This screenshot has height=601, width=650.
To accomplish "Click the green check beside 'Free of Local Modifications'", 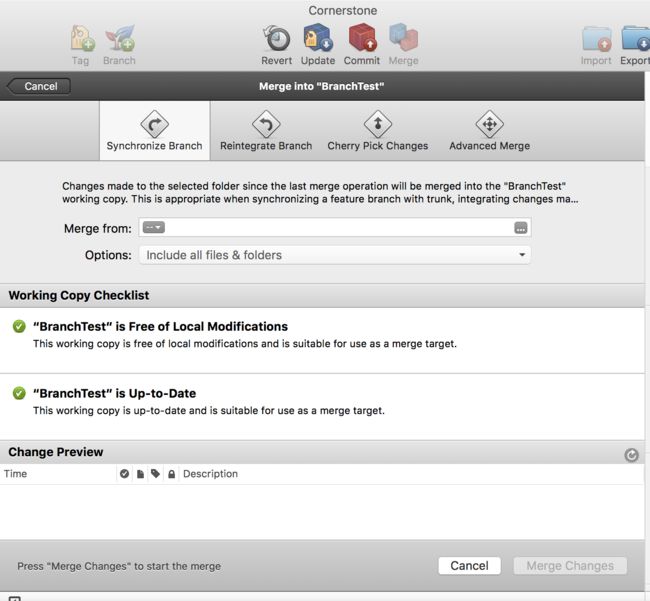I will click(19, 326).
